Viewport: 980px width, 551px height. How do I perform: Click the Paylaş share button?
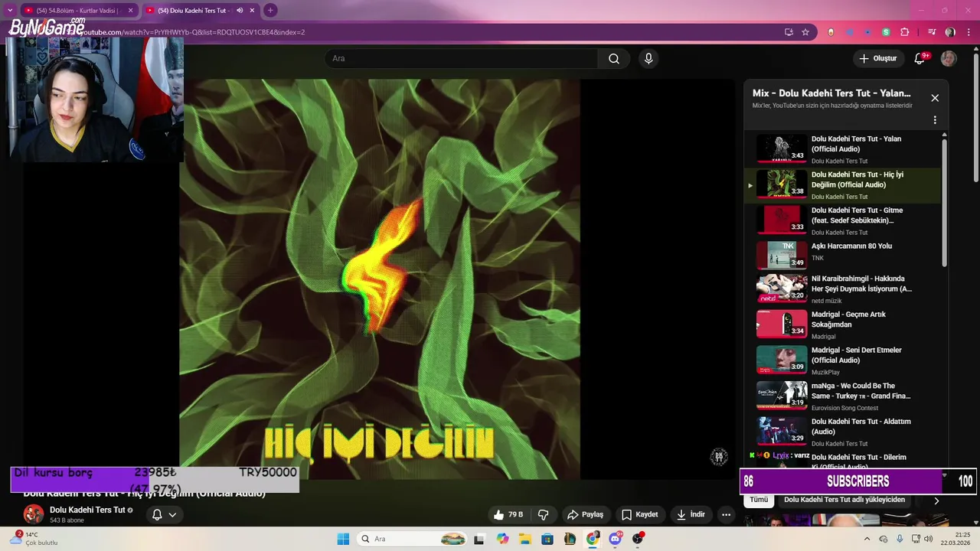(585, 515)
